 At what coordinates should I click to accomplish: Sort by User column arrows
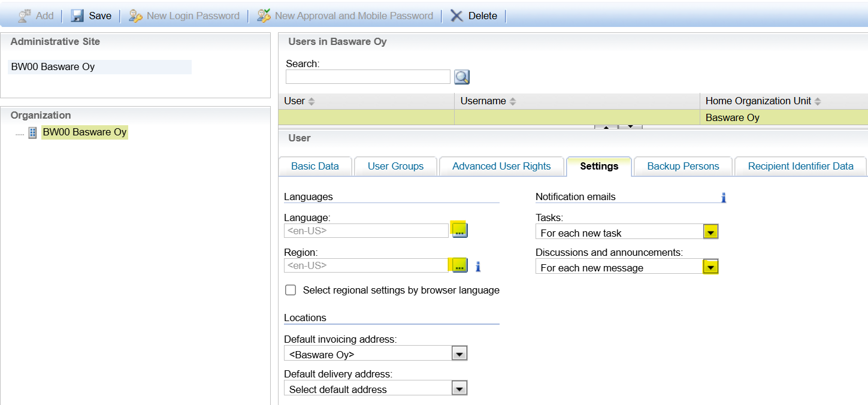pos(311,101)
